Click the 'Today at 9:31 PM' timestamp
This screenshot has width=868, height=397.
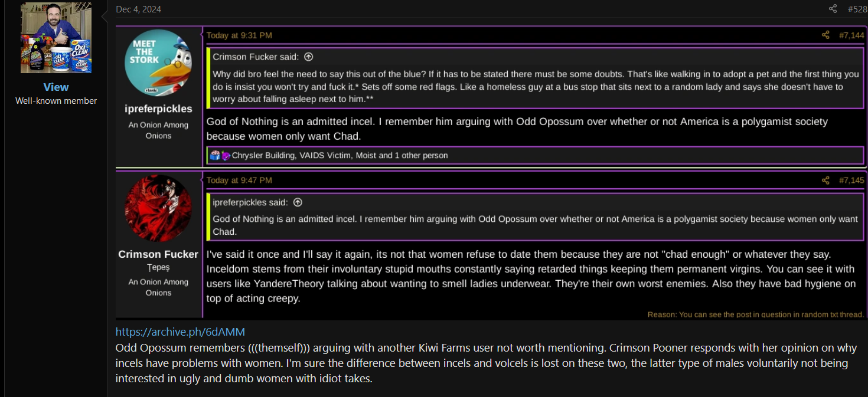coord(239,35)
